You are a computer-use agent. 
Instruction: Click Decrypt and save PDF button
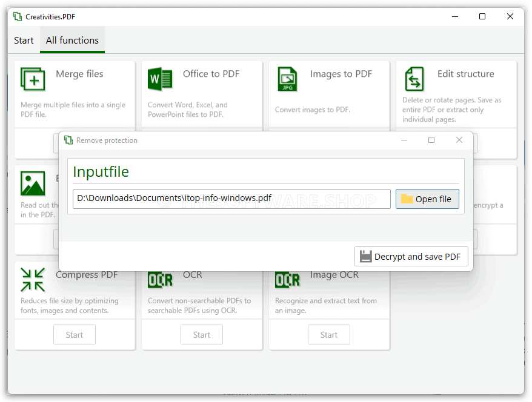point(411,257)
